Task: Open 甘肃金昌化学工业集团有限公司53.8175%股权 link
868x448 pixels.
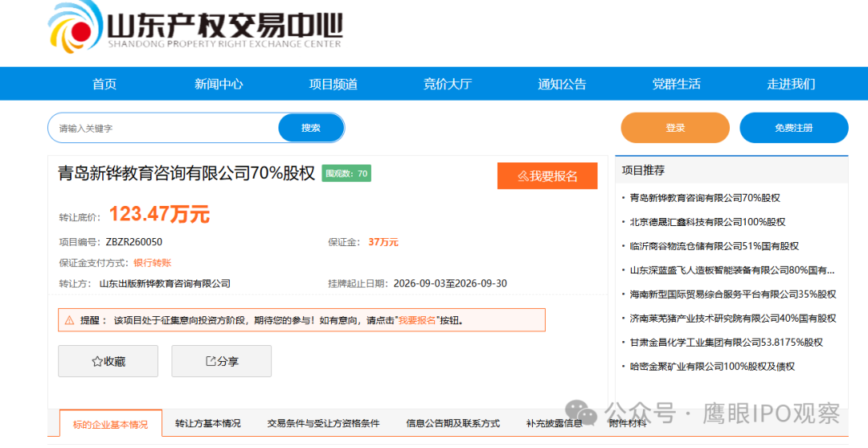Action: [727, 342]
